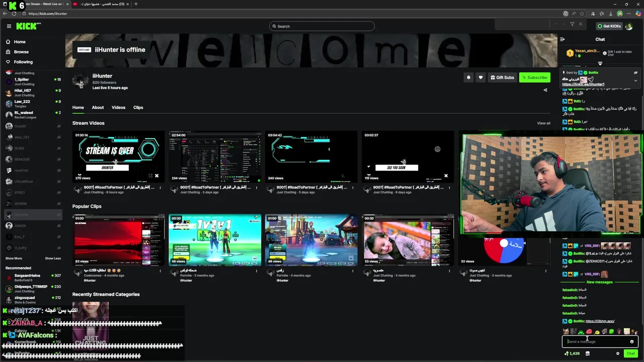
Task: Open browser read aloud icon
Action: pos(574,14)
